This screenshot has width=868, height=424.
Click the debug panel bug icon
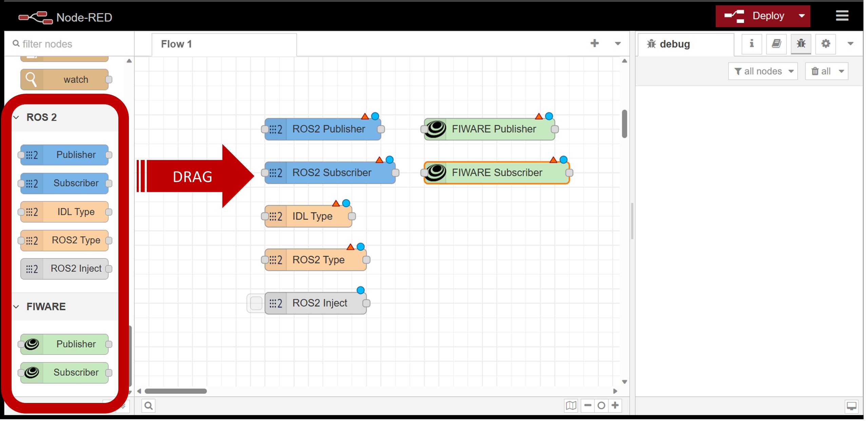(801, 44)
